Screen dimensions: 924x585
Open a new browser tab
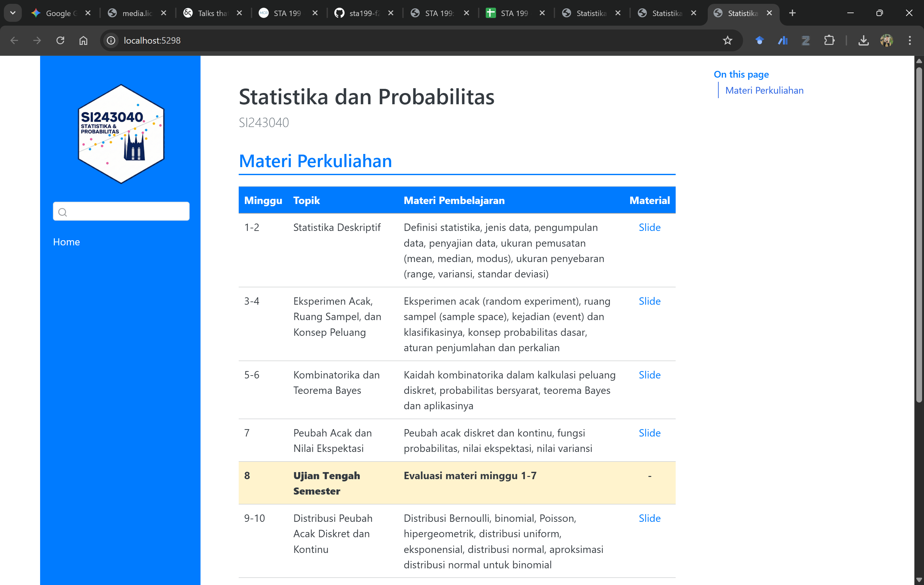point(792,13)
